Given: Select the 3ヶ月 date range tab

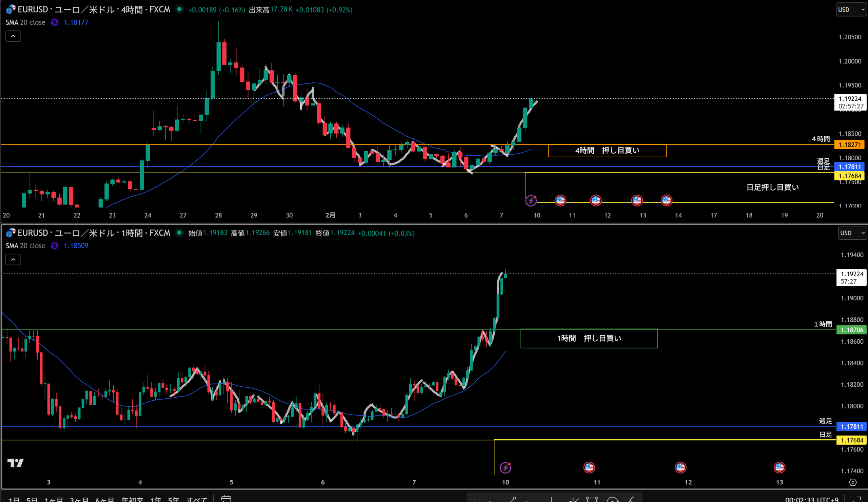Looking at the screenshot, I should click(x=79, y=499).
